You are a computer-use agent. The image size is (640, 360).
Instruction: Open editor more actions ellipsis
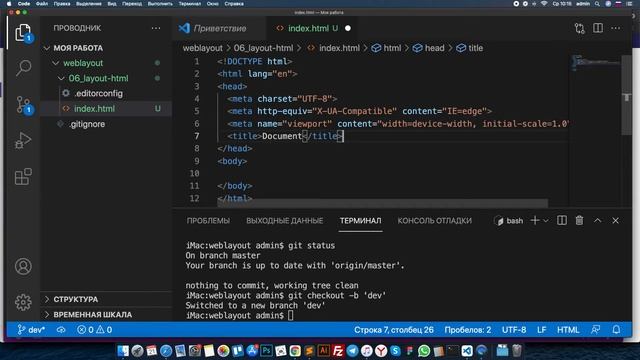tap(616, 28)
